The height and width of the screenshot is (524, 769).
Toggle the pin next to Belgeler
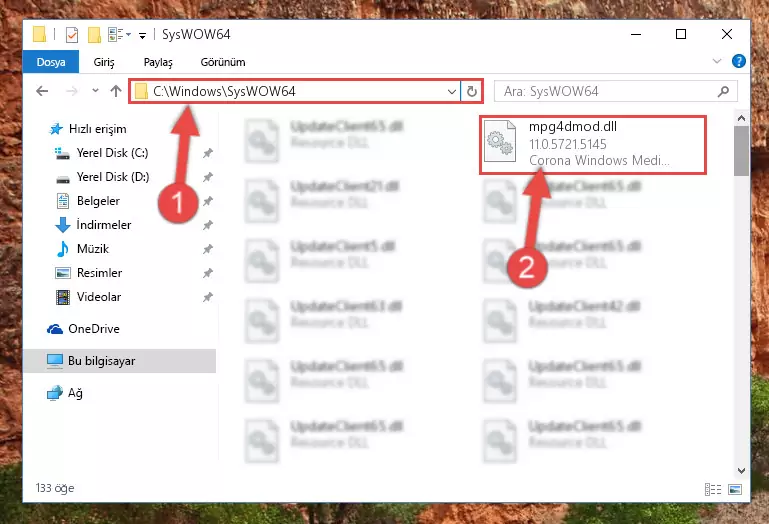pyautogui.click(x=208, y=201)
